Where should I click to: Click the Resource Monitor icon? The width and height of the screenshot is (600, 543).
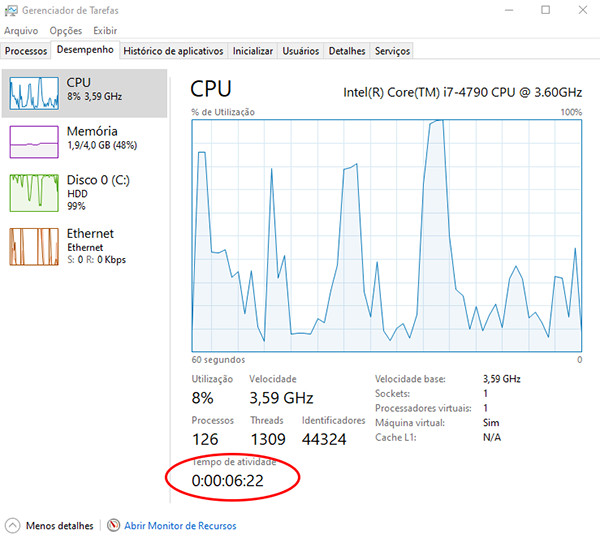tap(114, 525)
